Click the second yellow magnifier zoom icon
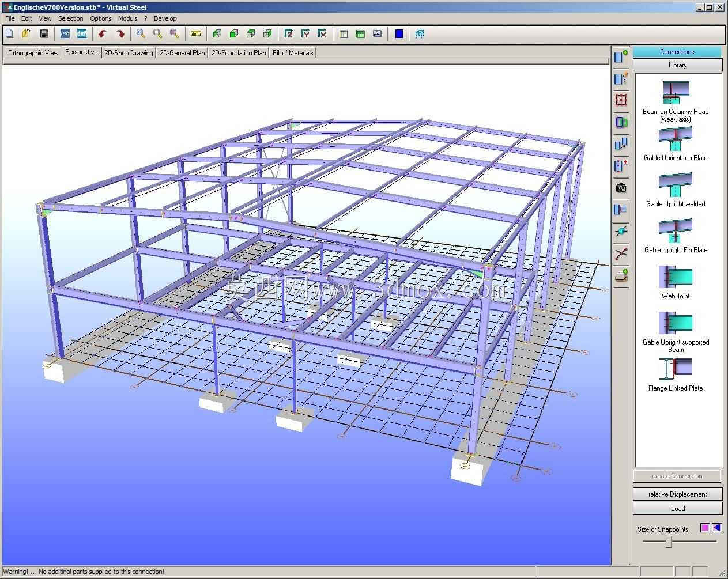This screenshot has width=728, height=579. coord(157,34)
